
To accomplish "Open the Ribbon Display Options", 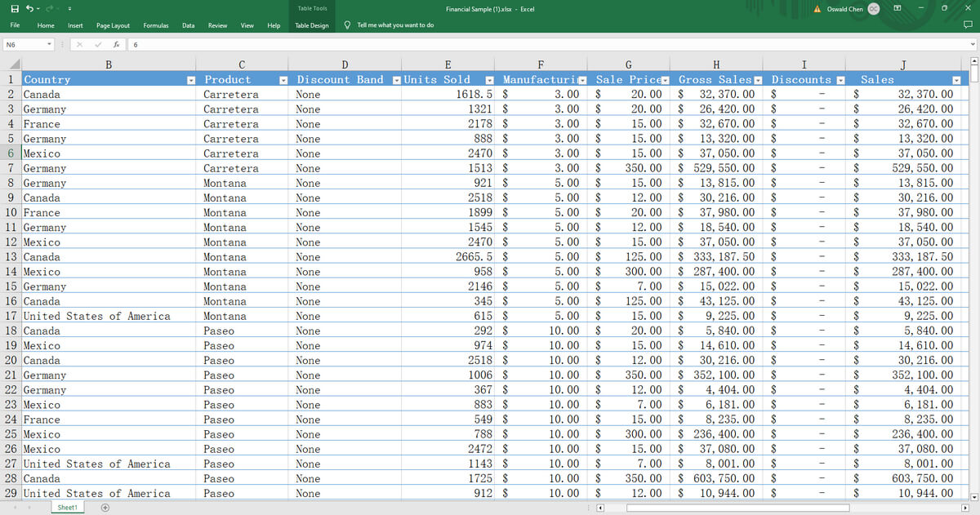I will (897, 8).
